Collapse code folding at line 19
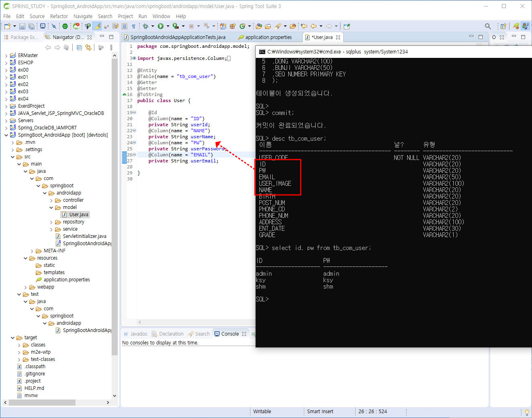The image size is (532, 418). 135,113
